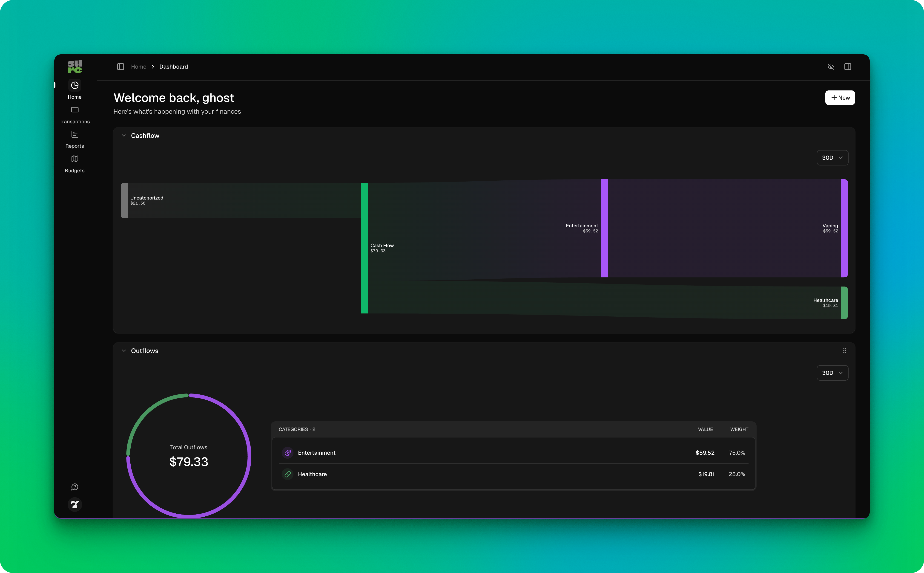924x573 pixels.
Task: Click the Sure logo icon
Action: pos(75,67)
